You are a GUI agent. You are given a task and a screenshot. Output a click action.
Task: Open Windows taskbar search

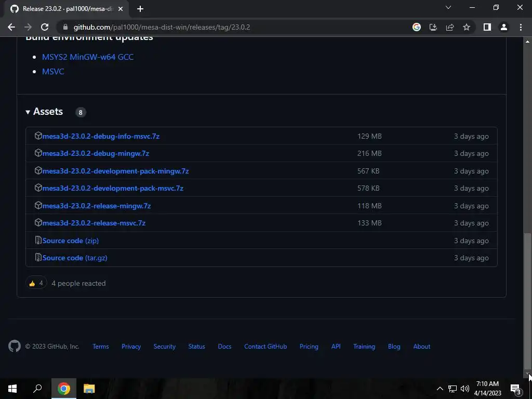[x=37, y=389]
